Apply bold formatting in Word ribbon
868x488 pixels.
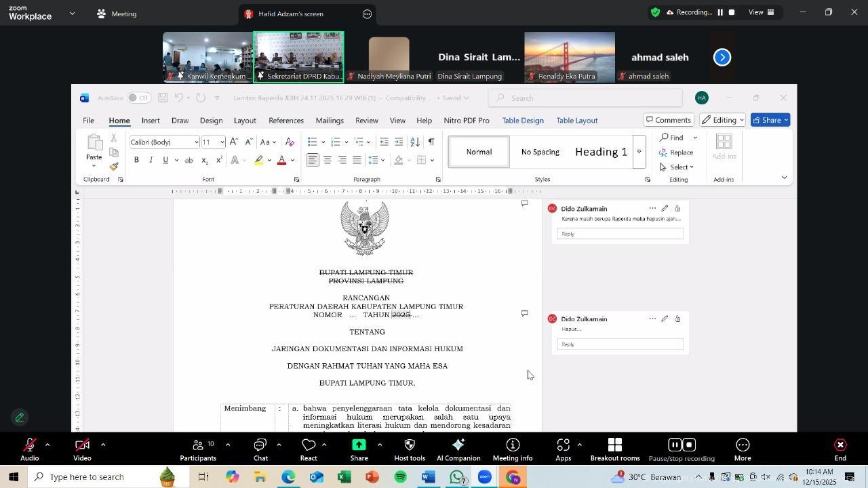coord(136,161)
